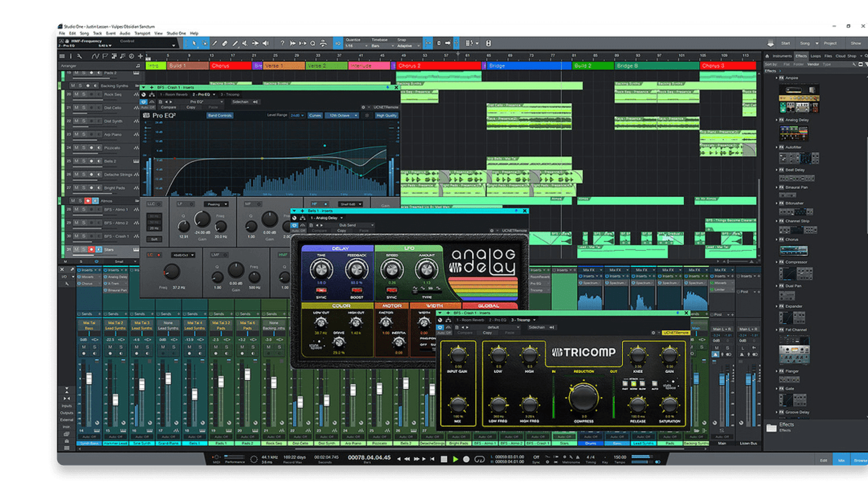Open the Studio One menu
Image resolution: width=868 pixels, height=488 pixels.
[x=176, y=33]
